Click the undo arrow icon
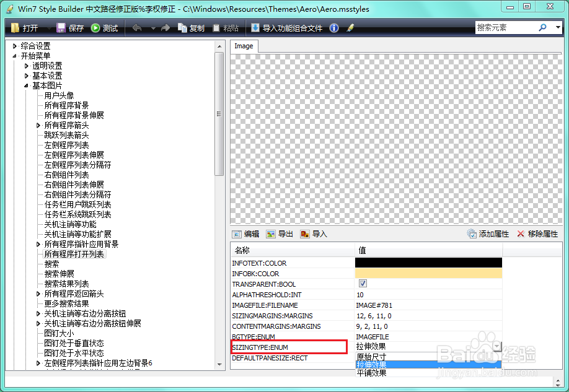The height and width of the screenshot is (392, 569). tap(136, 27)
